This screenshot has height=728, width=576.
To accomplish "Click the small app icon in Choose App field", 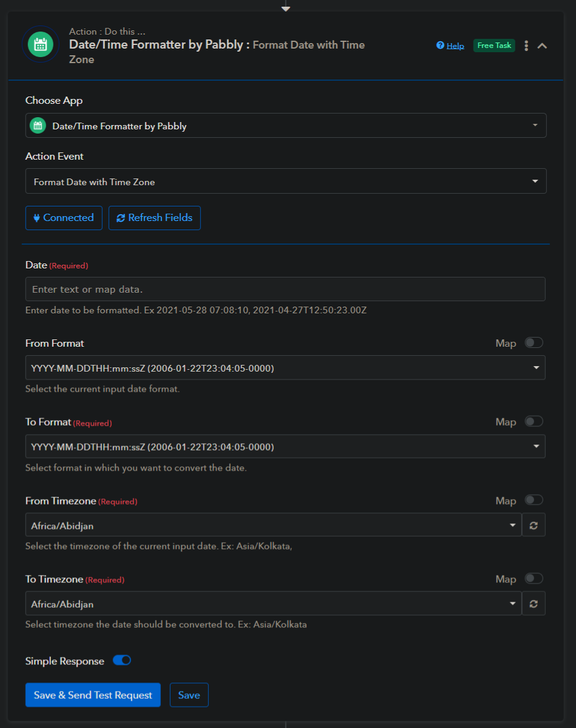I will click(38, 126).
